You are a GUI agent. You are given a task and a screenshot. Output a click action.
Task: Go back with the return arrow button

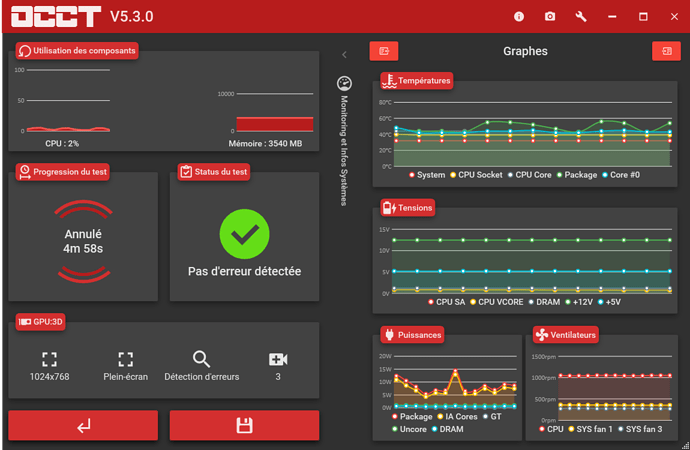(83, 425)
